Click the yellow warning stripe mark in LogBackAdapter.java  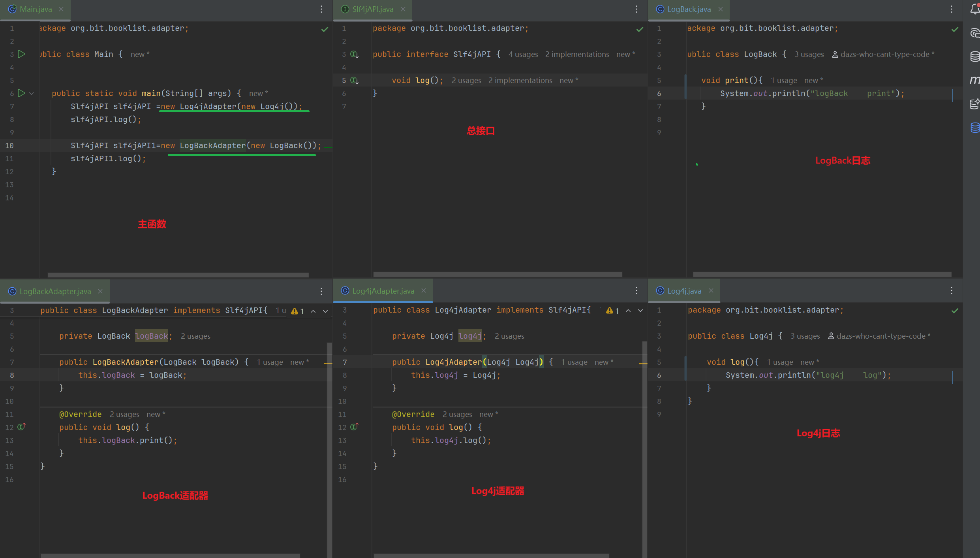click(x=328, y=363)
